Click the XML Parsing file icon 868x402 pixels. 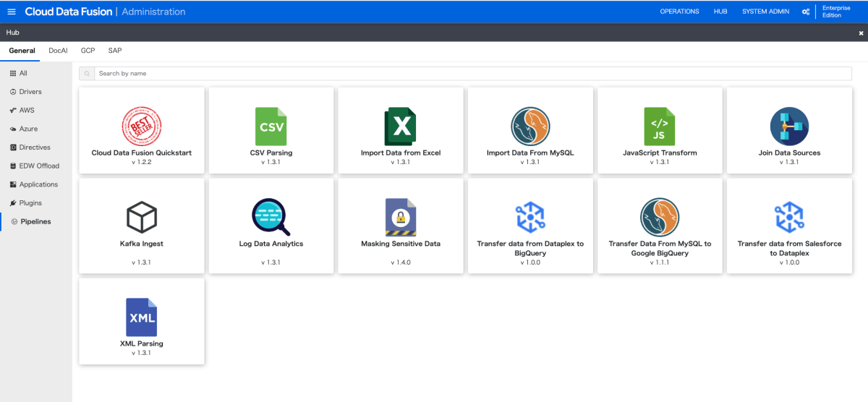pos(142,317)
